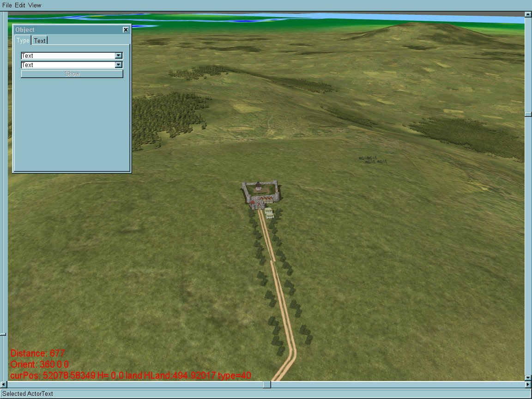The height and width of the screenshot is (399, 532).
Task: Open the Edit menu
Action: pos(20,5)
